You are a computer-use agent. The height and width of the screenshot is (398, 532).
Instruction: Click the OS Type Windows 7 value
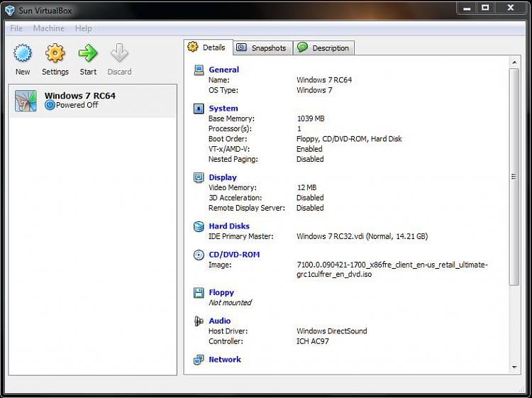[x=314, y=90]
